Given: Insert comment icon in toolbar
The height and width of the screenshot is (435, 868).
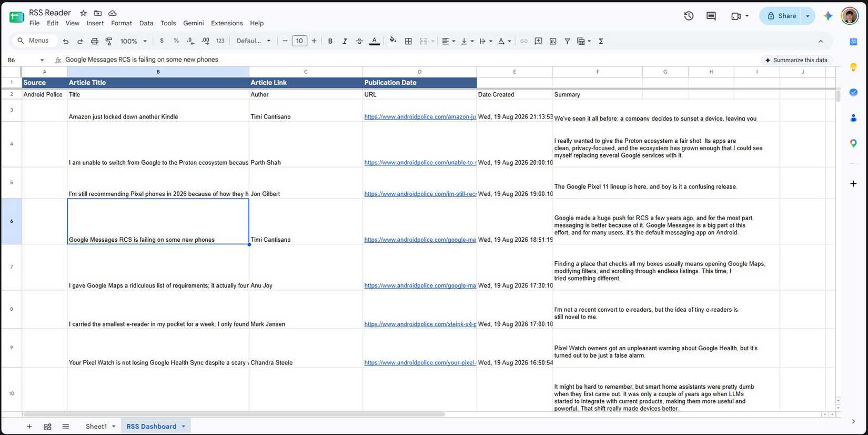Looking at the screenshot, I should click(538, 41).
